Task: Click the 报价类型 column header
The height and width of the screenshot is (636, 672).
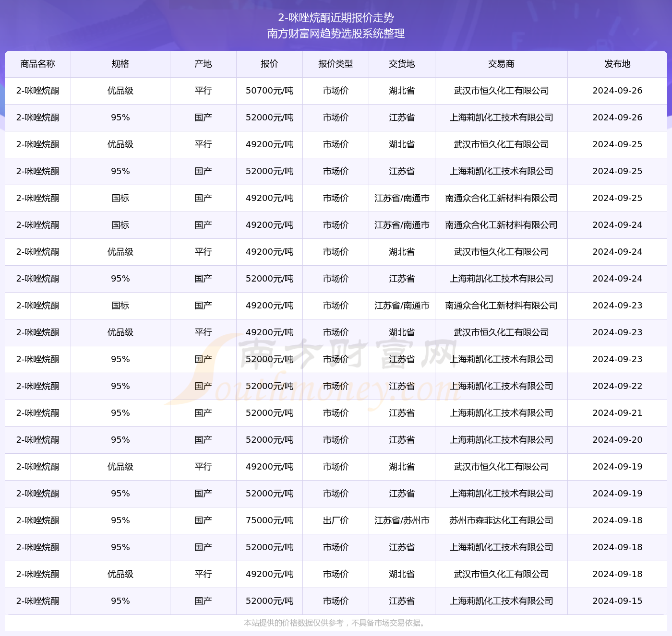Action: point(335,64)
